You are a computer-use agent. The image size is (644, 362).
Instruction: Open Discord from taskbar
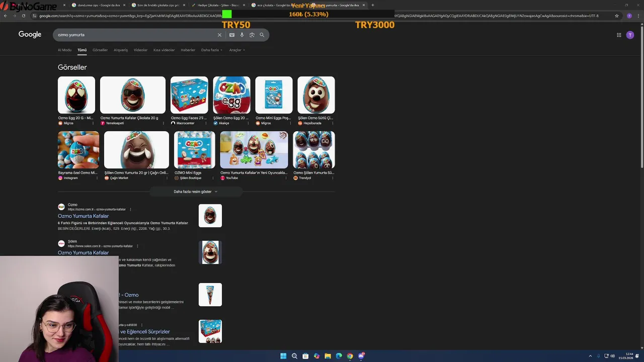click(x=361, y=356)
